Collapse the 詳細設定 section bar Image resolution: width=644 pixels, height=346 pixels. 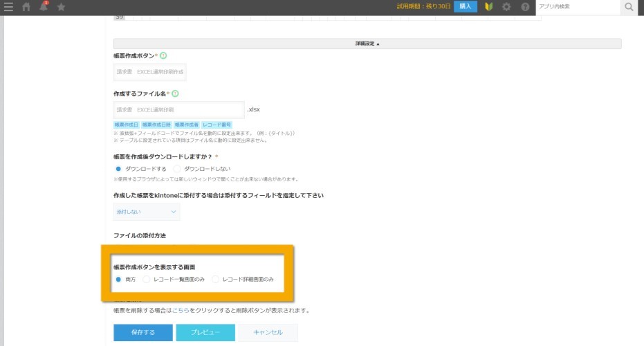point(367,44)
